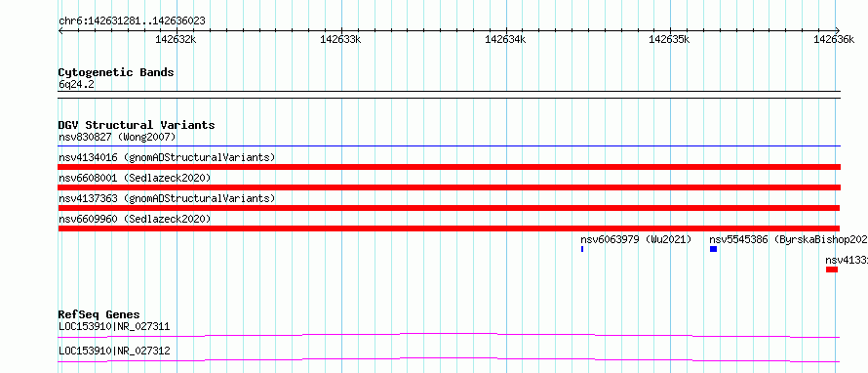
Task: Click the nsv6063979 (Wu2021) label
Action: 636,239
